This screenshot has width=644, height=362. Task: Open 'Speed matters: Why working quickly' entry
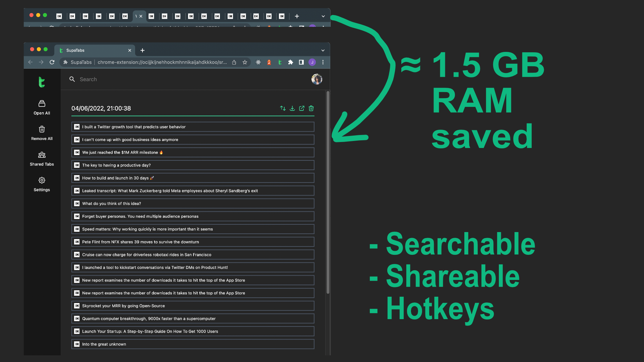click(193, 229)
